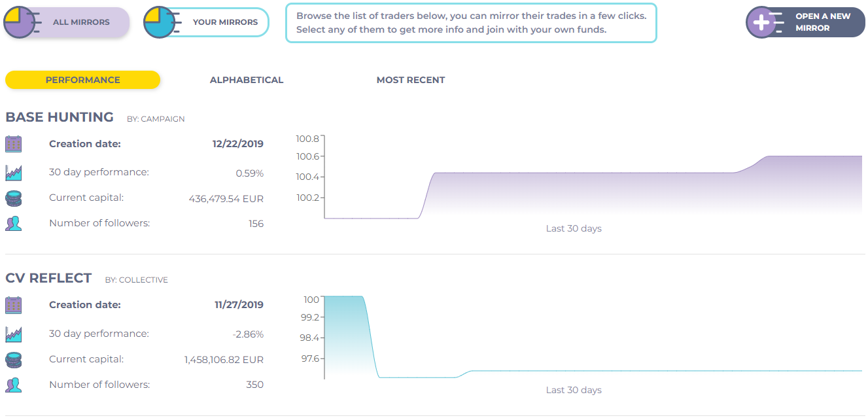Image resolution: width=868 pixels, height=418 pixels.
Task: Click the followers icon under CV Reflect
Action: click(x=13, y=385)
